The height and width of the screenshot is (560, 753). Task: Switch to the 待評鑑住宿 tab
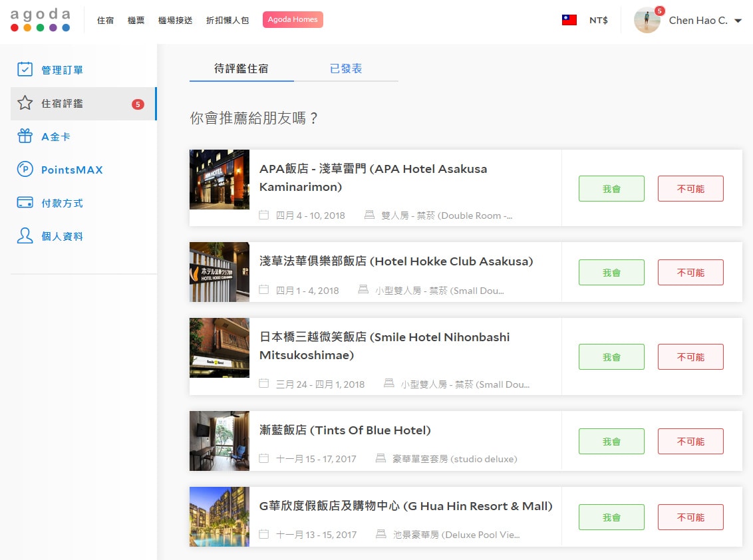coord(241,69)
